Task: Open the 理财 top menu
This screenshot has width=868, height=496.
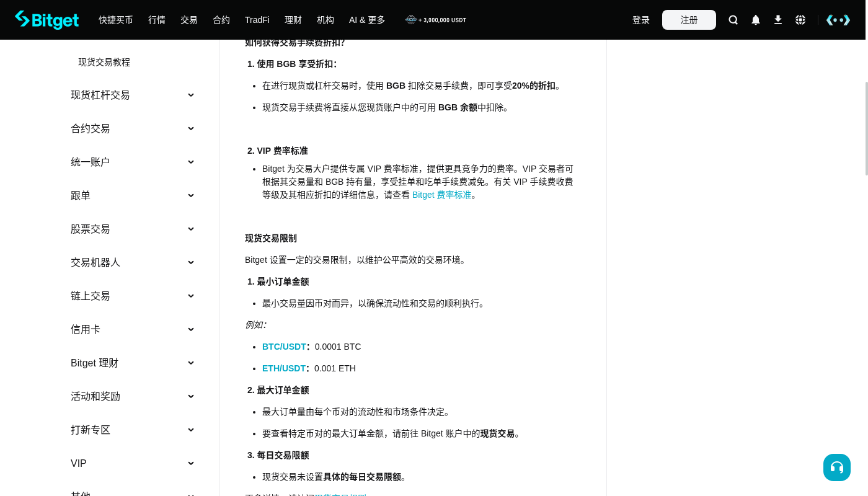Action: click(x=293, y=20)
